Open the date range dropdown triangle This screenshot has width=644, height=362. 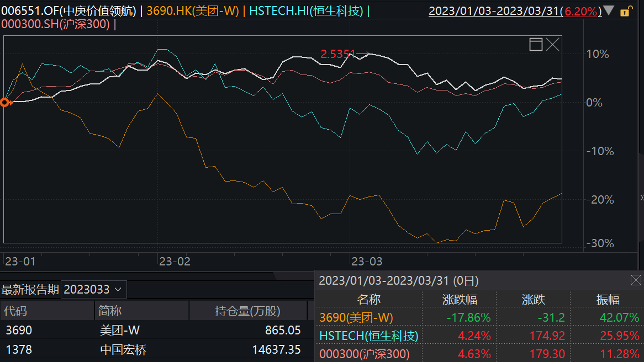tap(608, 11)
